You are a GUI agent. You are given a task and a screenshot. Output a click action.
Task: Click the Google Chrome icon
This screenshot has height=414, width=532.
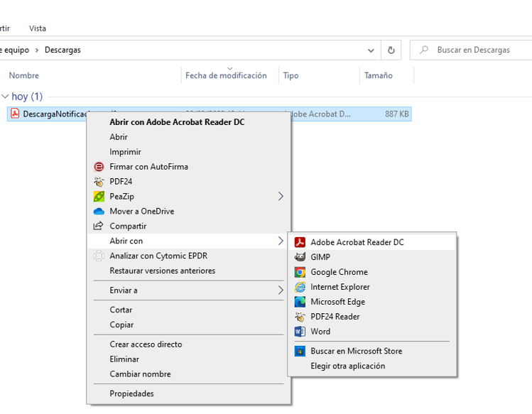(300, 272)
